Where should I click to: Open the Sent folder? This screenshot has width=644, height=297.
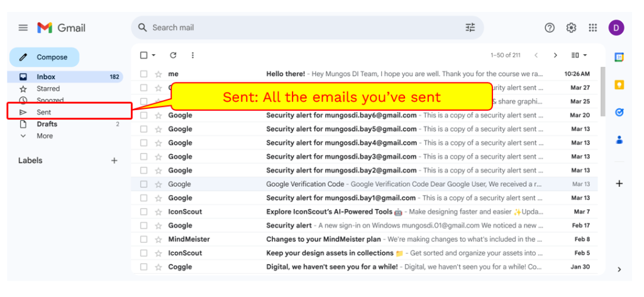coord(43,112)
